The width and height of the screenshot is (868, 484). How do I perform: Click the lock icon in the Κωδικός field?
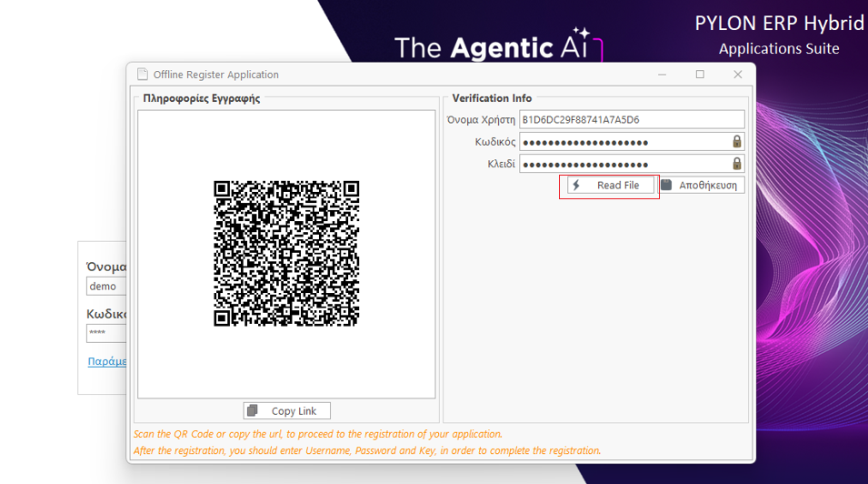pos(737,142)
